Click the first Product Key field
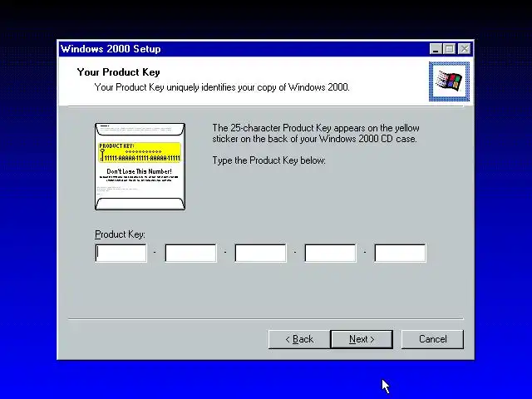The image size is (532, 399). [121, 253]
